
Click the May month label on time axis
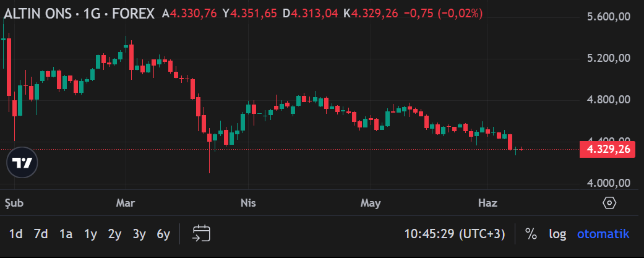371,204
